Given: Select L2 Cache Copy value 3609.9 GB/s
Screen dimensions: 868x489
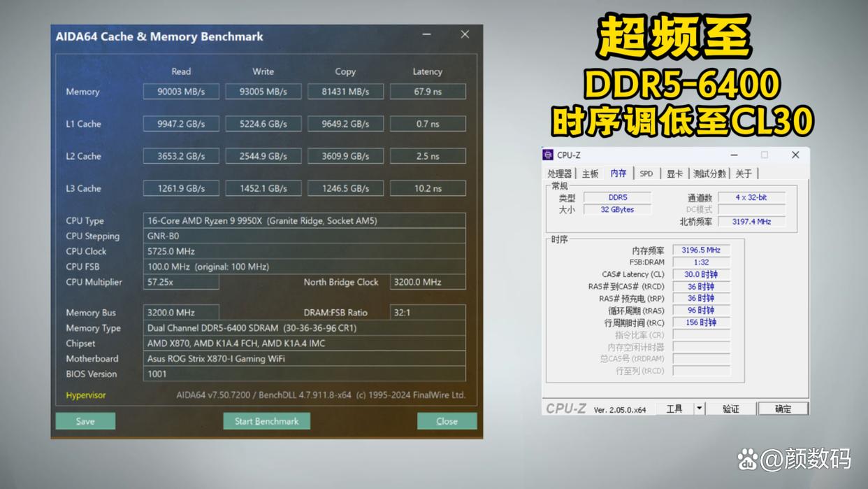Looking at the screenshot, I should pos(345,156).
